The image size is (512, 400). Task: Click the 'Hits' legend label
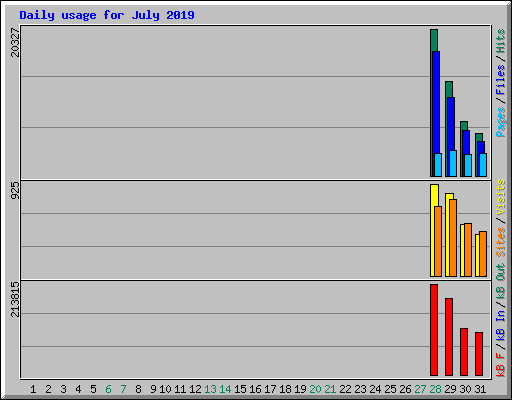tap(501, 41)
